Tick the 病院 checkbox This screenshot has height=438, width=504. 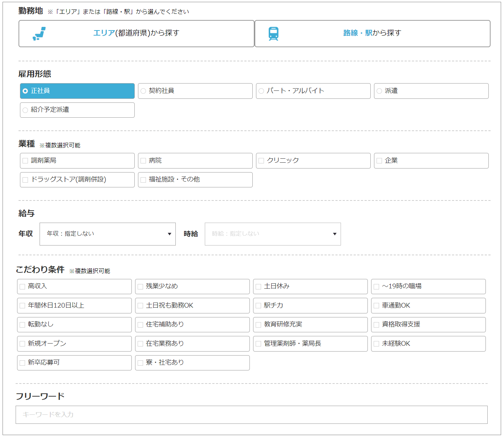pyautogui.click(x=195, y=161)
